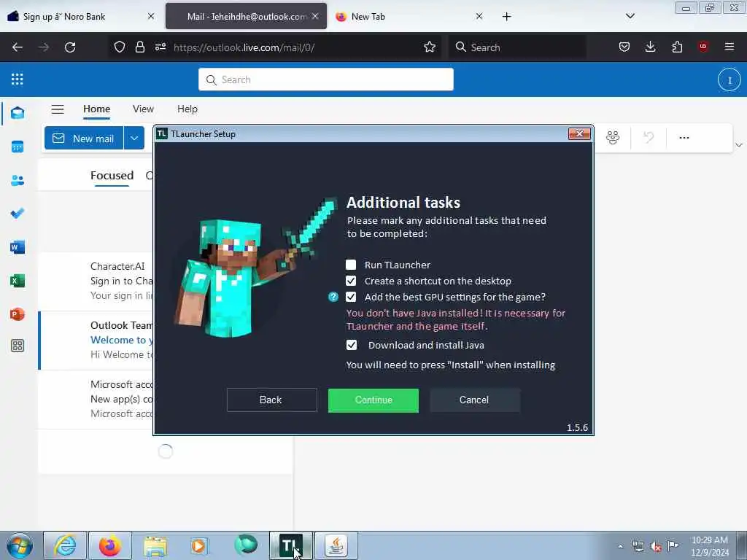
Task: Click the Firefox toolbar Search field
Action: [x=517, y=47]
